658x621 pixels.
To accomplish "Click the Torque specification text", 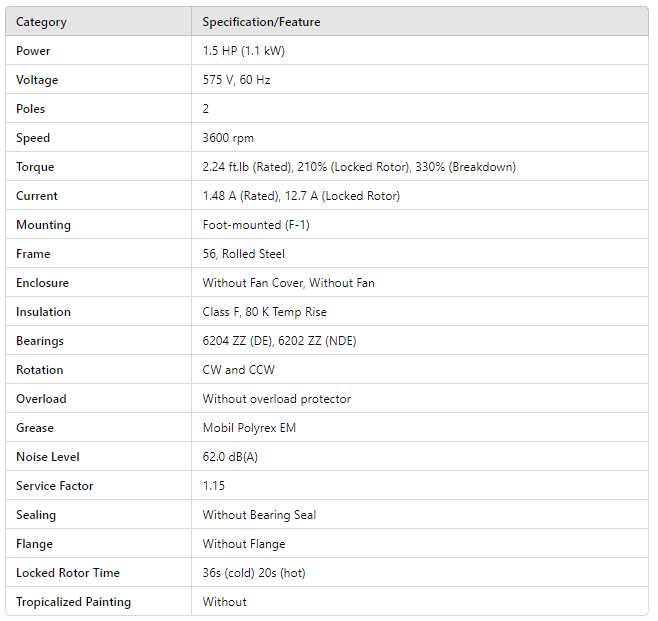I will pyautogui.click(x=359, y=167).
